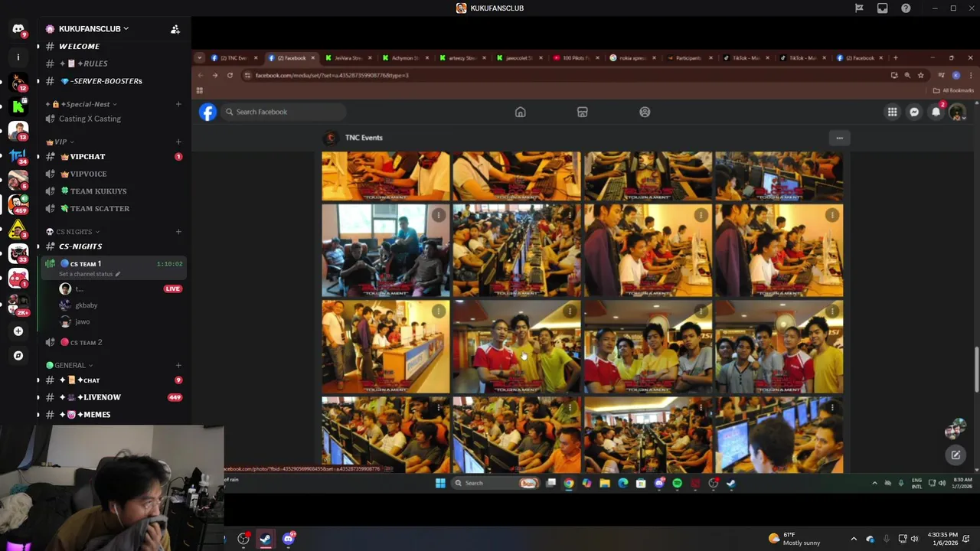Image resolution: width=980 pixels, height=551 pixels.
Task: Open Facebook groups icon
Action: pyautogui.click(x=645, y=112)
